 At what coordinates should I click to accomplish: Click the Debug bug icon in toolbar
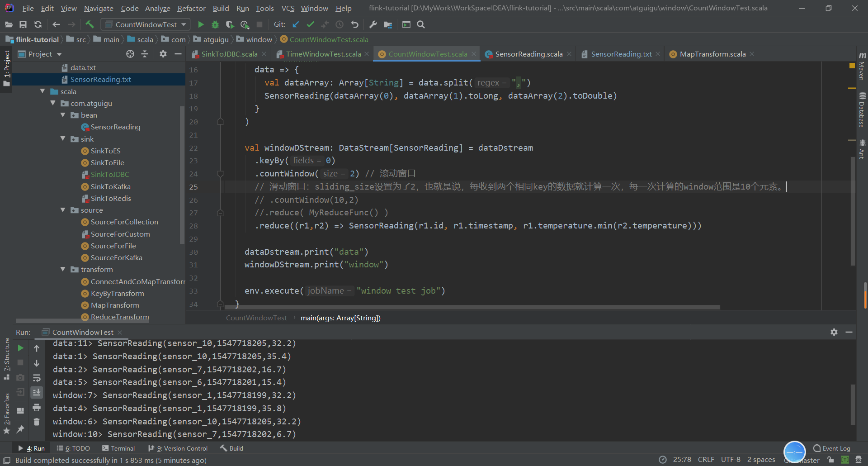pos(215,24)
